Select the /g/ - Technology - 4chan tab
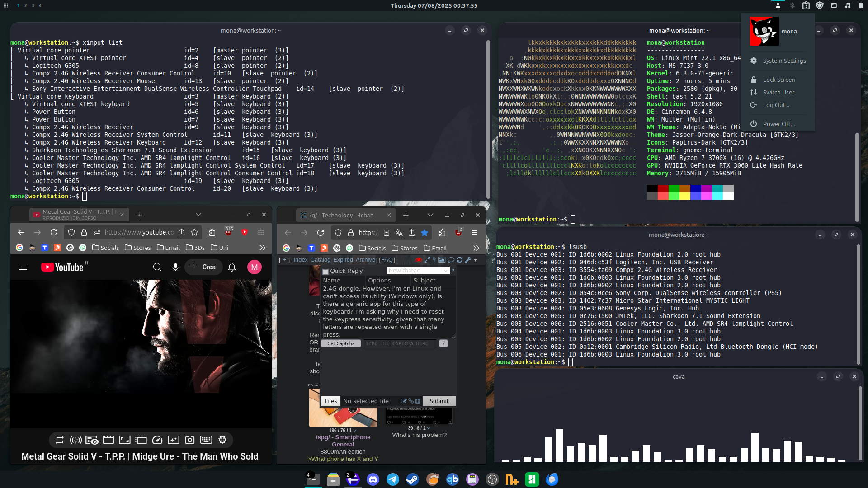This screenshot has width=868, height=488. point(346,215)
